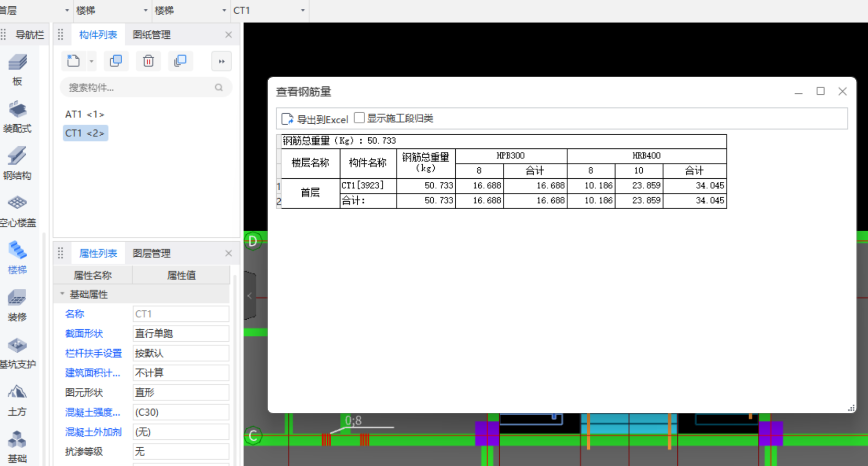Click the HPB300 column header
This screenshot has height=466, width=868.
click(511, 156)
